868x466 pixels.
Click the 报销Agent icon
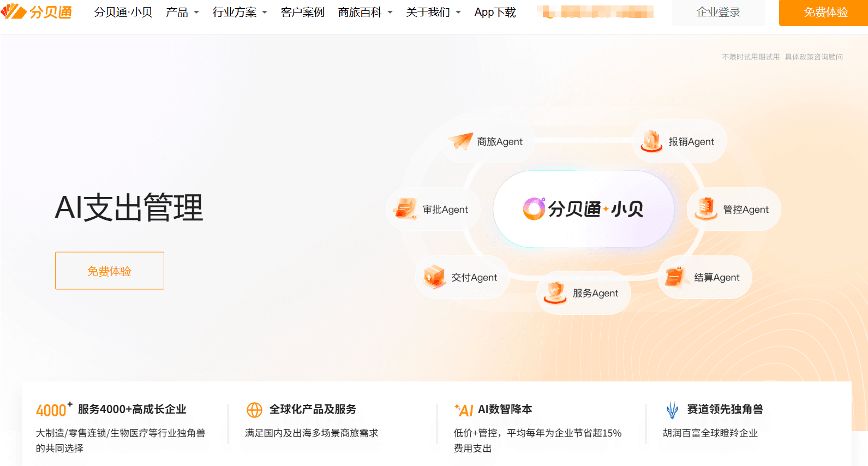coord(651,141)
